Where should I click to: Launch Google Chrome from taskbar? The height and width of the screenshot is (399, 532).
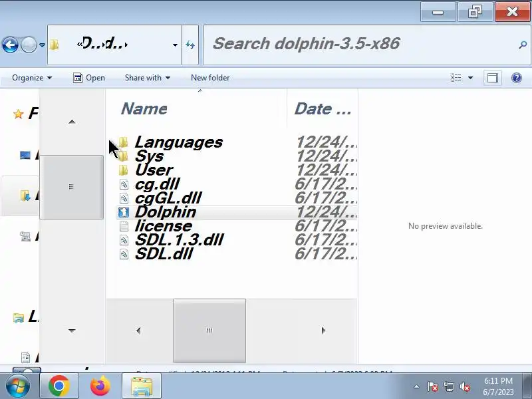[x=59, y=386]
